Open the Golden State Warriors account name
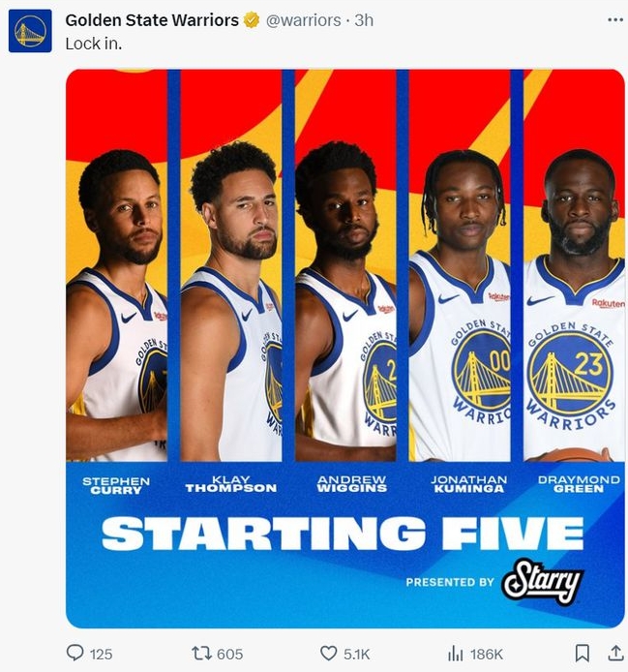 [152, 19]
